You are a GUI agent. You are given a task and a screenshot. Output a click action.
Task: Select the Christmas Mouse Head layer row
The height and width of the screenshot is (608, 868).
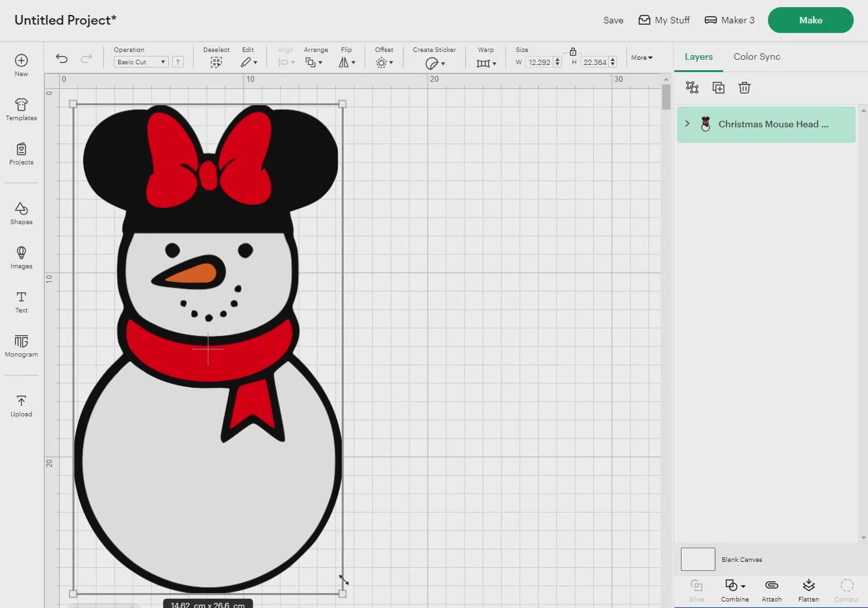766,124
